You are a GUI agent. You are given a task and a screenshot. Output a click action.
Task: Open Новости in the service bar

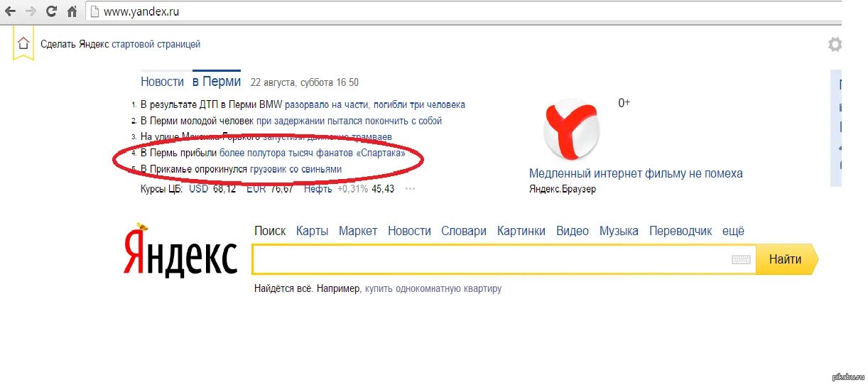tap(409, 231)
